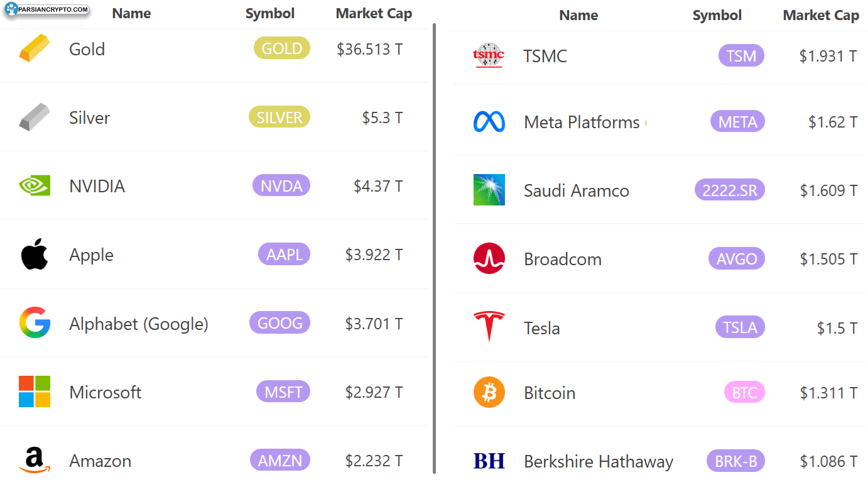Click the Microsoft logo icon
The image size is (868, 487).
coord(35,391)
